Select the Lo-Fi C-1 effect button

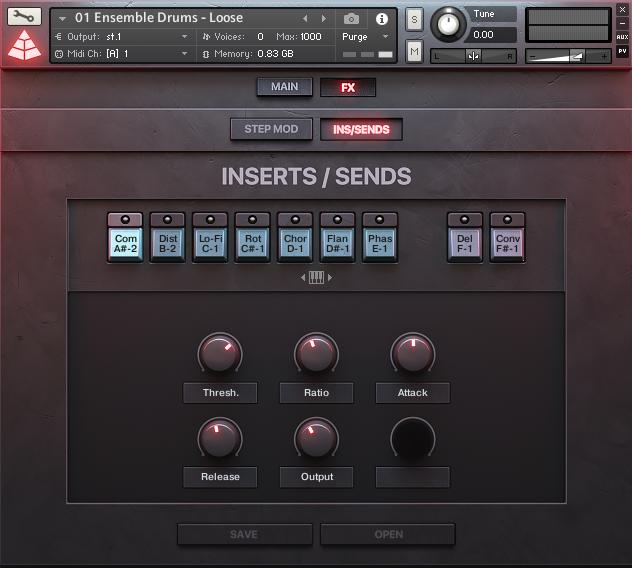(210, 243)
